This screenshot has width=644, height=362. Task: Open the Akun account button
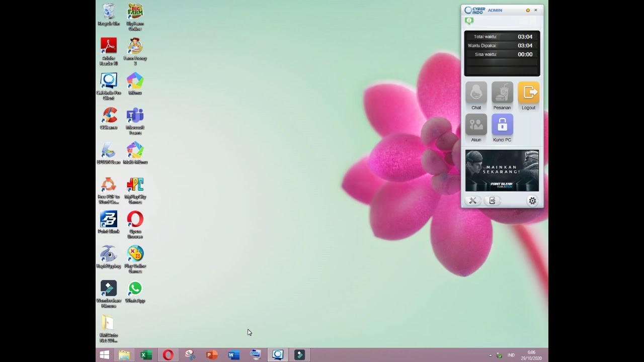(x=476, y=128)
